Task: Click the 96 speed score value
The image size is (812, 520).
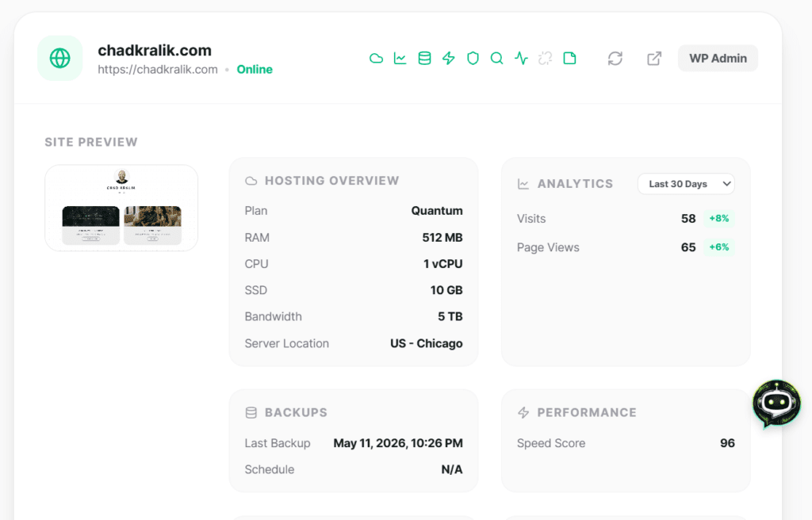Action: pyautogui.click(x=727, y=443)
